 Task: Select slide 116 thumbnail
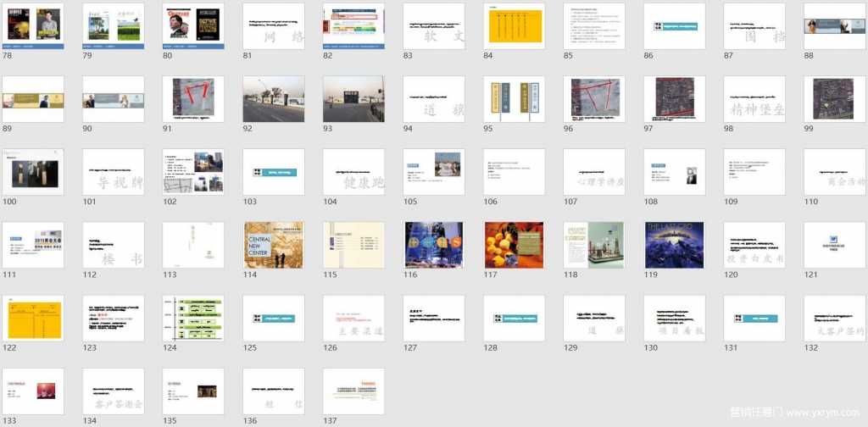[x=434, y=245]
